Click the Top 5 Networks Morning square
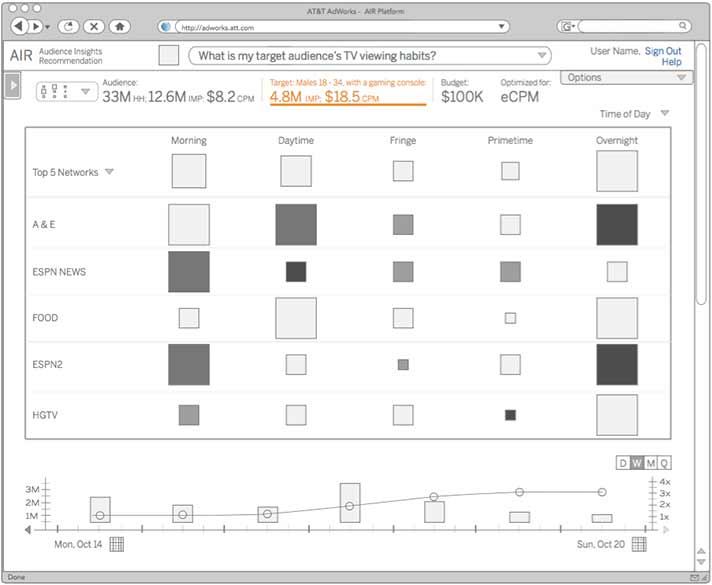The width and height of the screenshot is (712, 585). pyautogui.click(x=189, y=171)
